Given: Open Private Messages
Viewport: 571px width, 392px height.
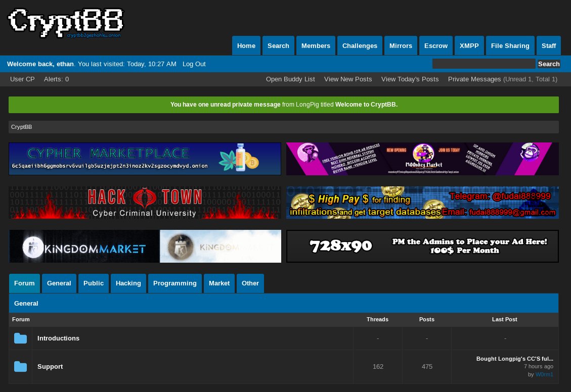Looking at the screenshot, I should coord(474,79).
